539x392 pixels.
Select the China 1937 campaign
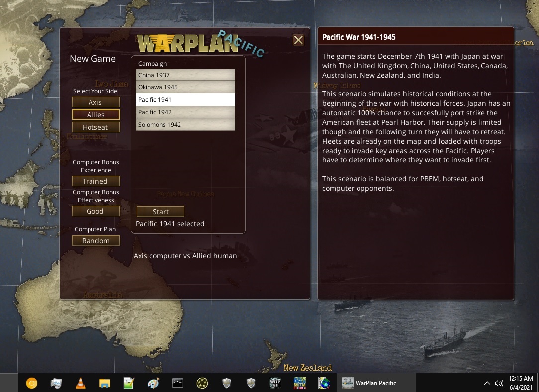coord(185,75)
